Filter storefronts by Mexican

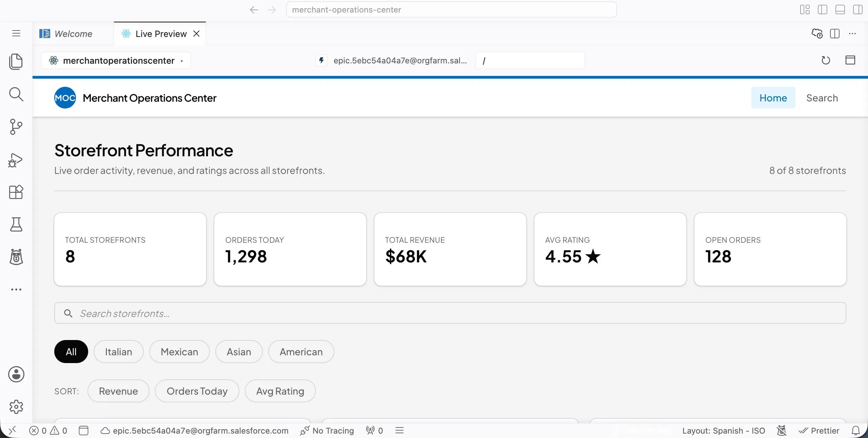pyautogui.click(x=179, y=352)
